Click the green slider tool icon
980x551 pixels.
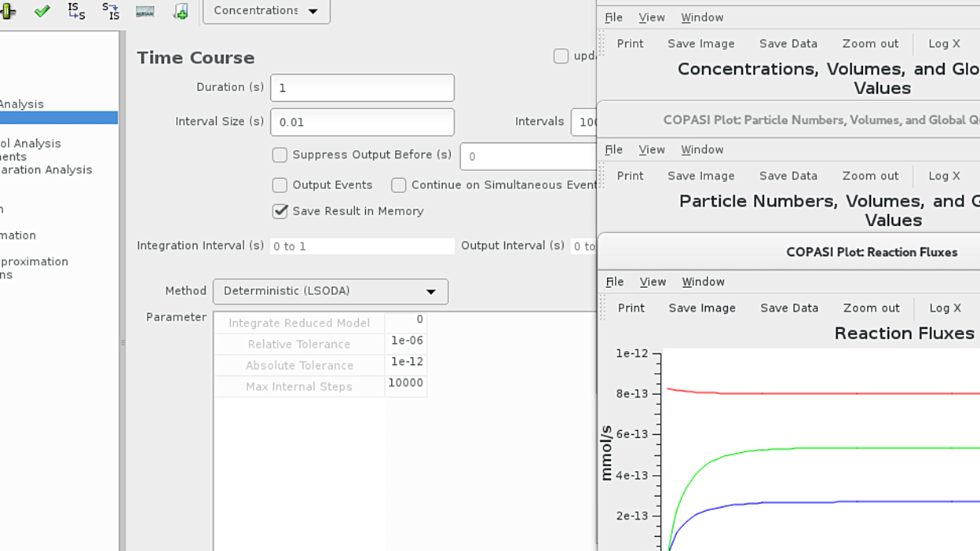click(x=8, y=11)
